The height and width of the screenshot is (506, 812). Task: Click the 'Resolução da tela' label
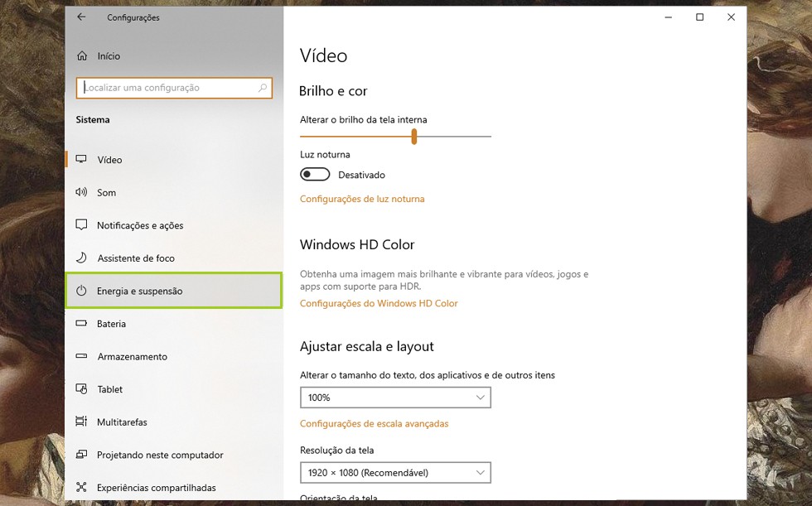(x=336, y=451)
